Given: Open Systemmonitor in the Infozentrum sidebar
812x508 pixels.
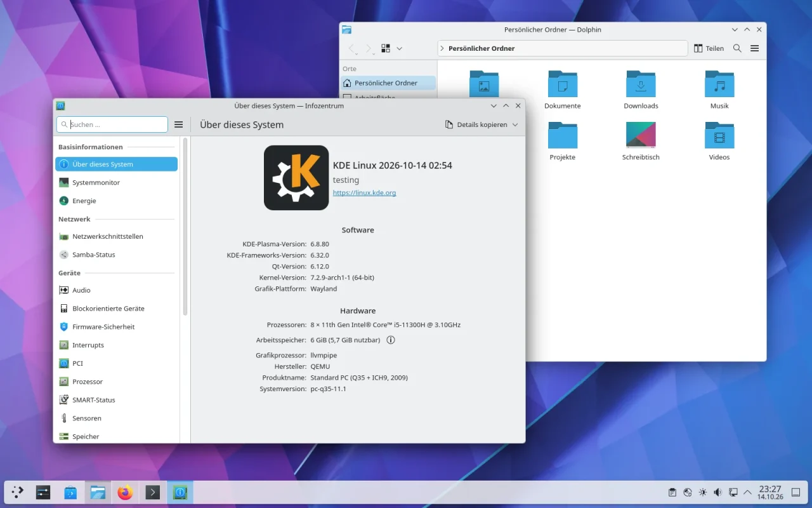Looking at the screenshot, I should [x=116, y=182].
